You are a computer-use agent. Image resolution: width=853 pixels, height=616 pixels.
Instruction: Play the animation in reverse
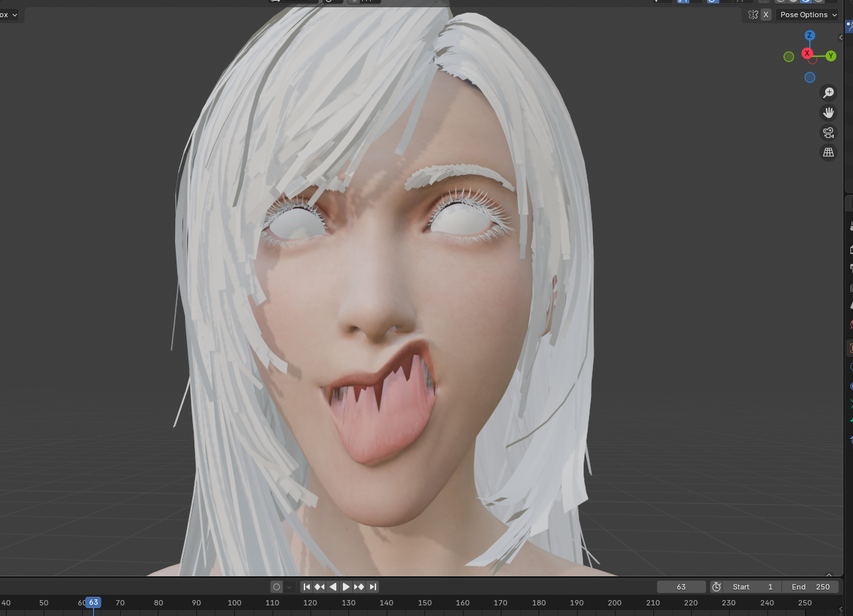click(333, 587)
